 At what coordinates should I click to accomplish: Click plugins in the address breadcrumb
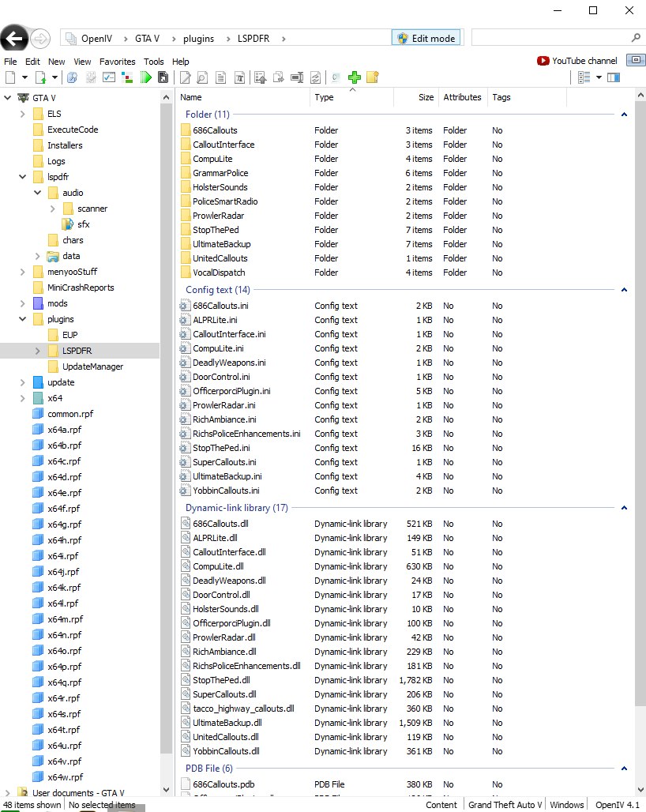coord(198,39)
